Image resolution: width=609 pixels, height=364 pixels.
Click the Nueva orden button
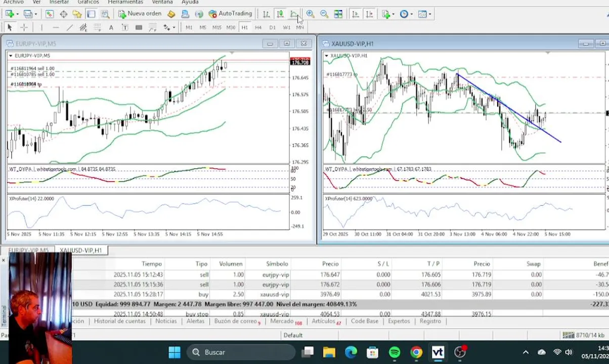140,14
